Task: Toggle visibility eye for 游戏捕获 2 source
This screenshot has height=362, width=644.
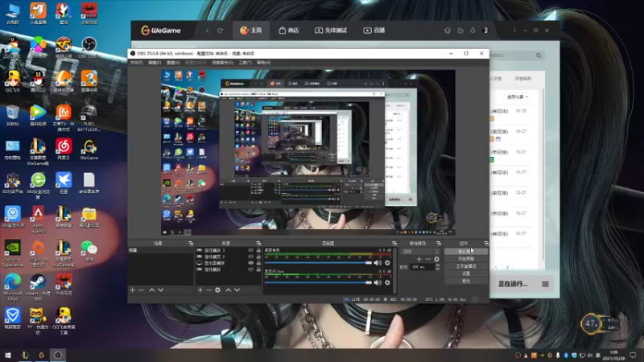Action: click(x=250, y=257)
